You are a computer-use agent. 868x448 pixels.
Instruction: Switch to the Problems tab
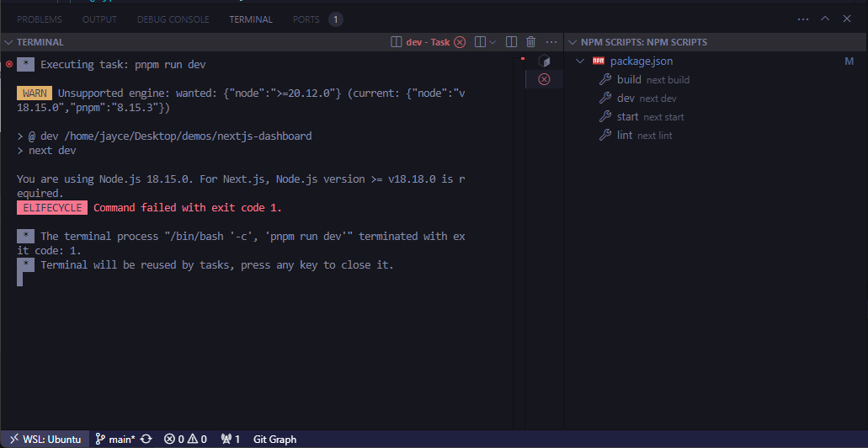point(40,19)
